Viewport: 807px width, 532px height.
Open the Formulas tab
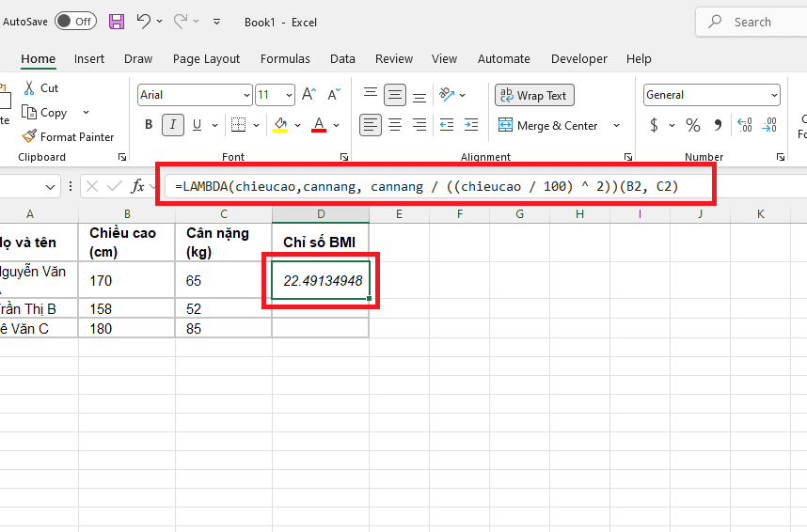point(285,58)
